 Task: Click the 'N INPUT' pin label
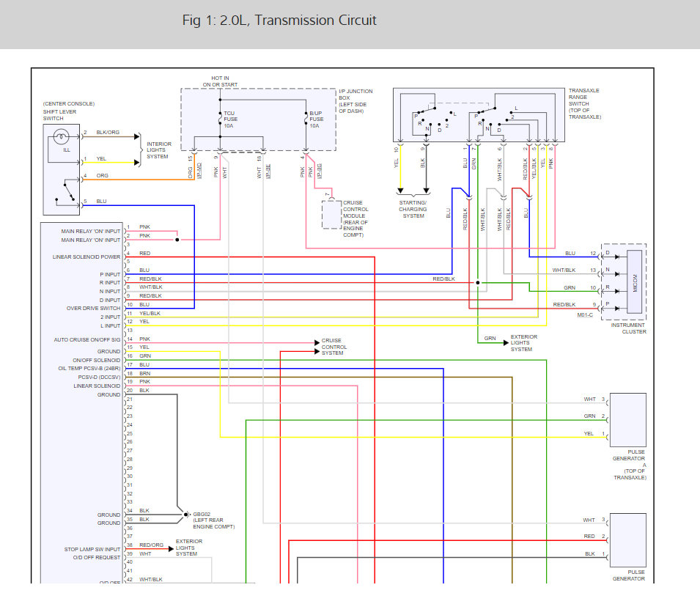(x=110, y=292)
